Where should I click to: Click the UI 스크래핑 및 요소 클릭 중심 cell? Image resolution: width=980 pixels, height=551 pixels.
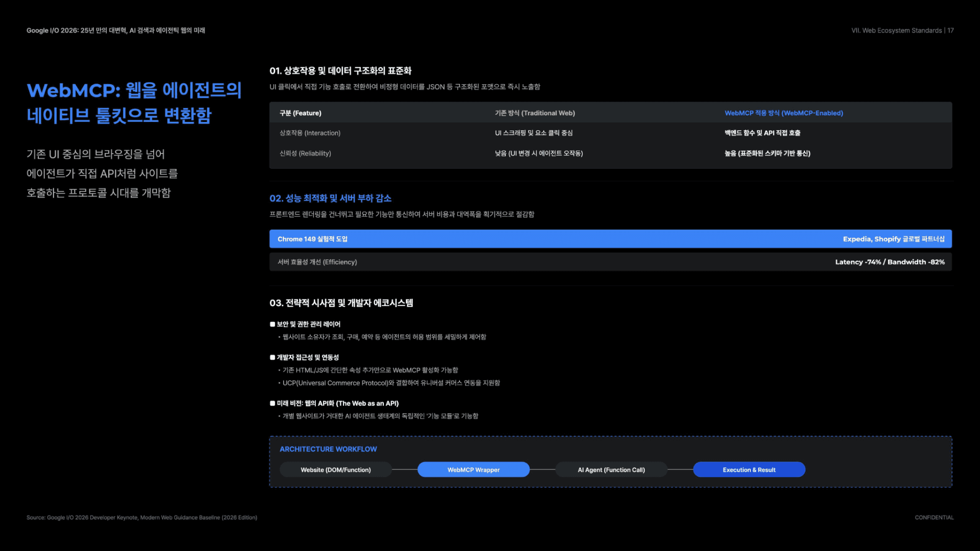[533, 133]
